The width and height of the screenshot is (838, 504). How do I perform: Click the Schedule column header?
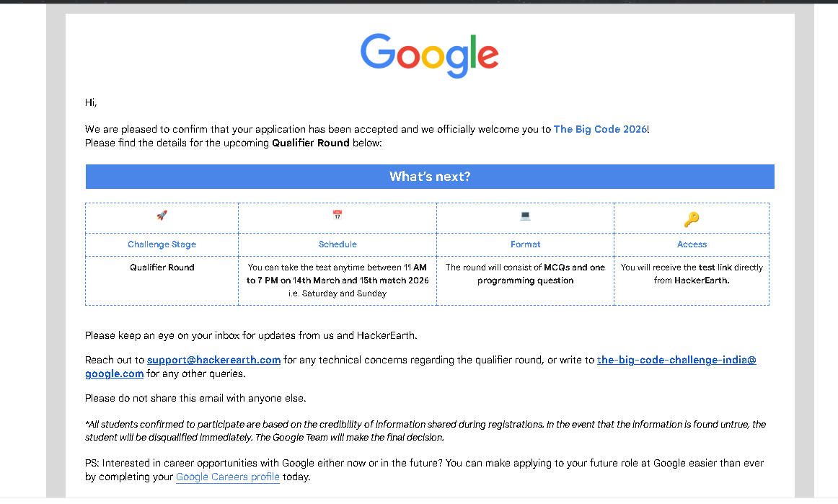coord(338,244)
